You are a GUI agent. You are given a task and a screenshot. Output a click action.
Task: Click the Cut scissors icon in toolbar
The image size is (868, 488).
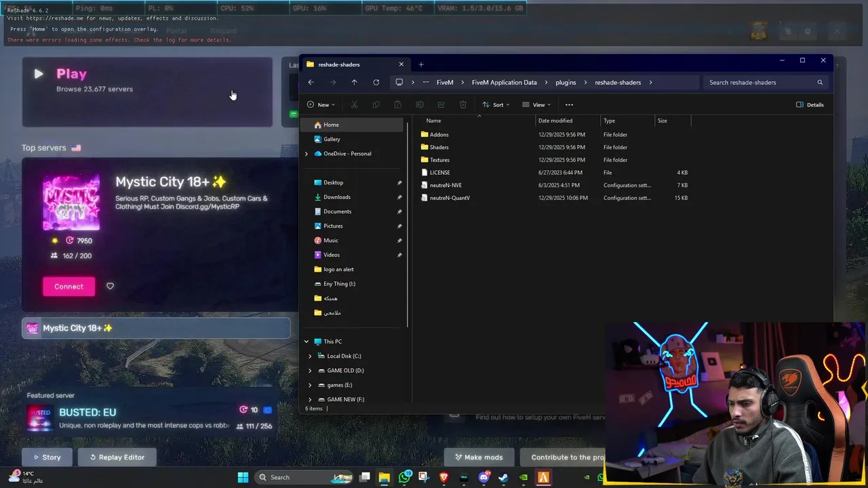[x=354, y=105]
